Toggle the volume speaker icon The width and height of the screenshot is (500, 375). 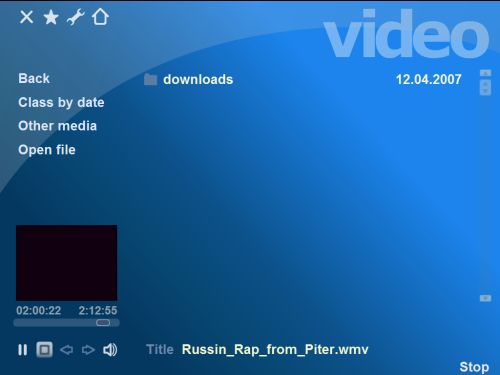pyautogui.click(x=110, y=350)
